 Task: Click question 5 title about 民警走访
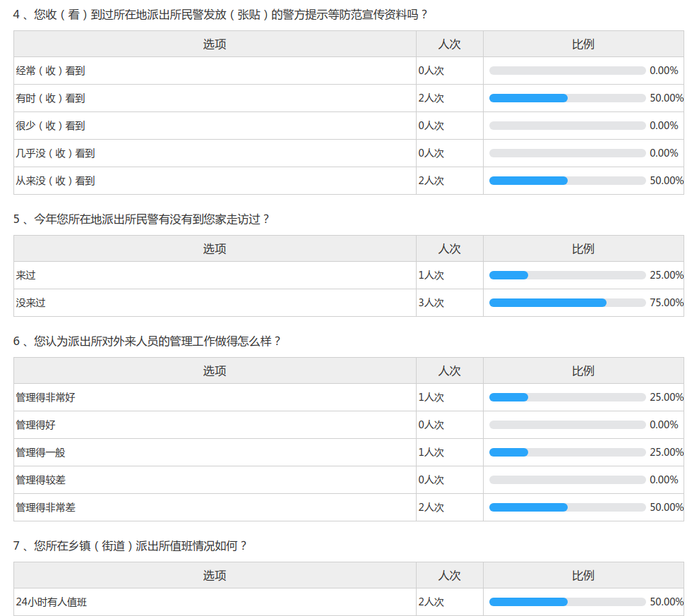tap(141, 219)
